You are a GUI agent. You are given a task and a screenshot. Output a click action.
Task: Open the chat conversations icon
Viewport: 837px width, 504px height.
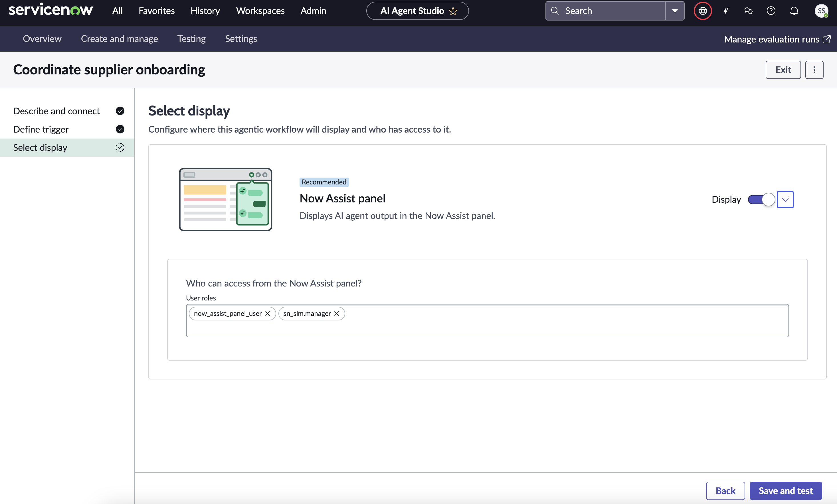[x=748, y=11]
